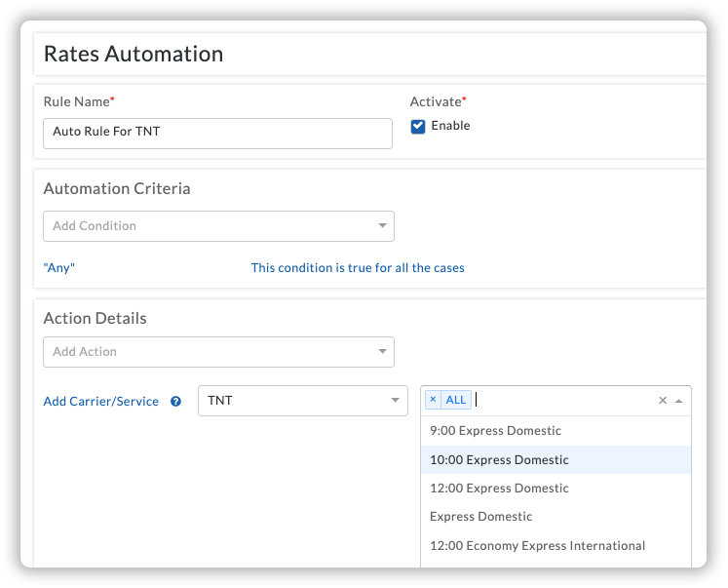Click the Automation Criteria heading

pos(117,188)
